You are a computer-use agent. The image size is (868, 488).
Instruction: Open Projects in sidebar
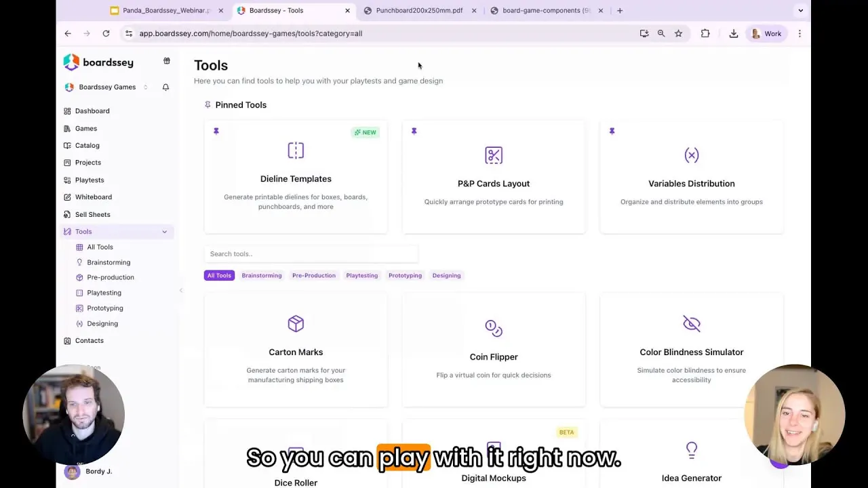click(x=88, y=163)
